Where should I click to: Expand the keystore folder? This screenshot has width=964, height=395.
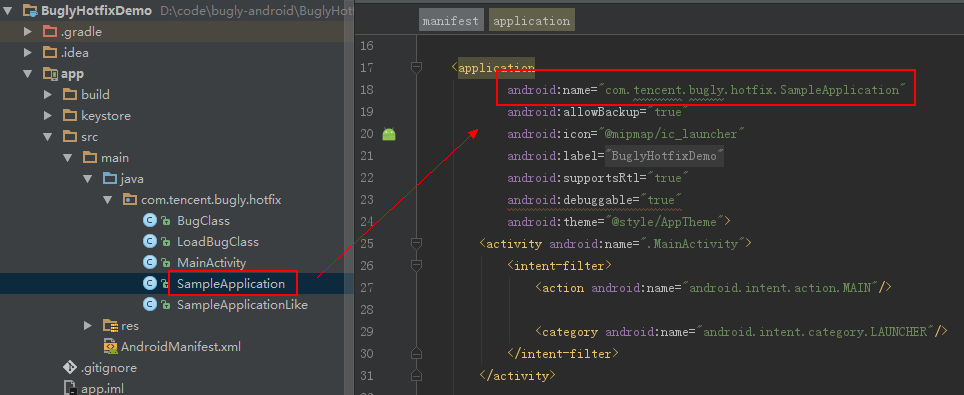click(x=48, y=116)
